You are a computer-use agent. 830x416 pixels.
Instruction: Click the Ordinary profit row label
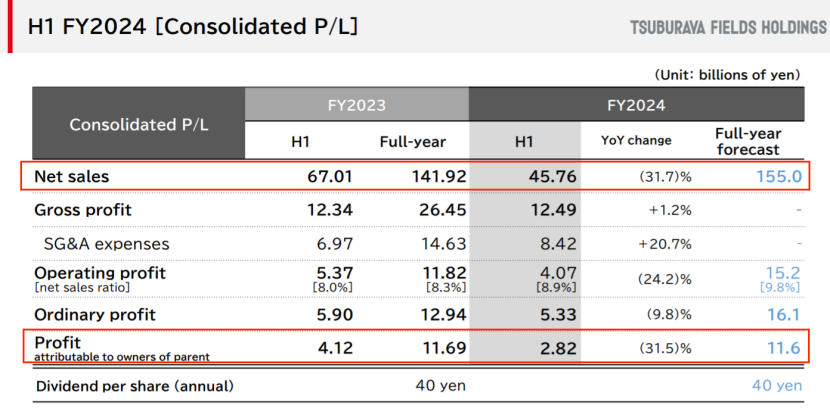pos(97,313)
